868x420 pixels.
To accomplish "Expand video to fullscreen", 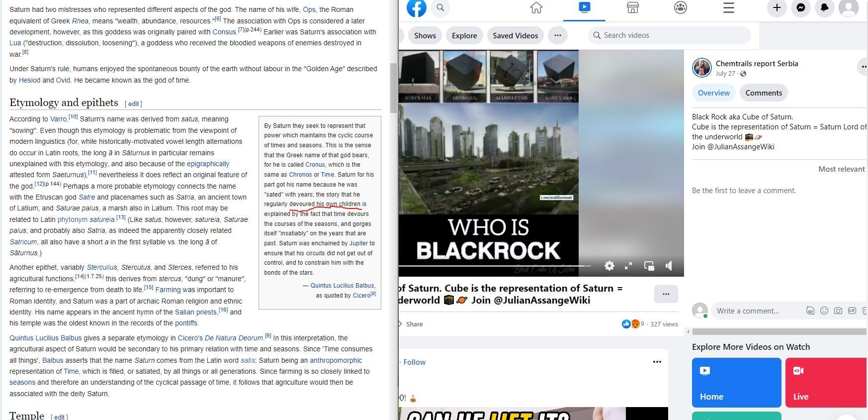I will coord(628,266).
